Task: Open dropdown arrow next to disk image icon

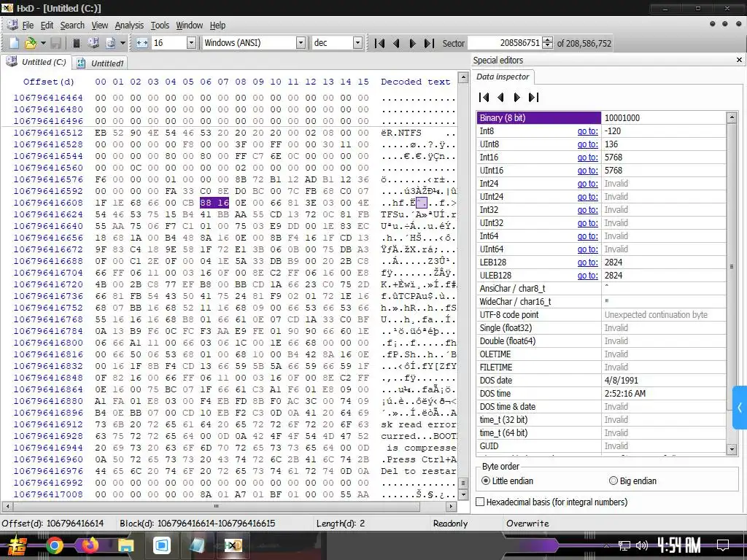Action: 123,43
